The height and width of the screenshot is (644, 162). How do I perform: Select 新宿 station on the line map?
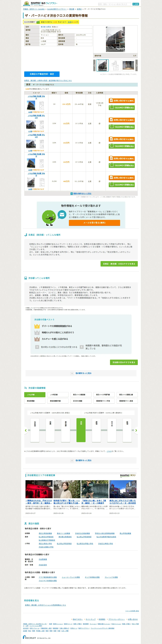click(x=127, y=430)
